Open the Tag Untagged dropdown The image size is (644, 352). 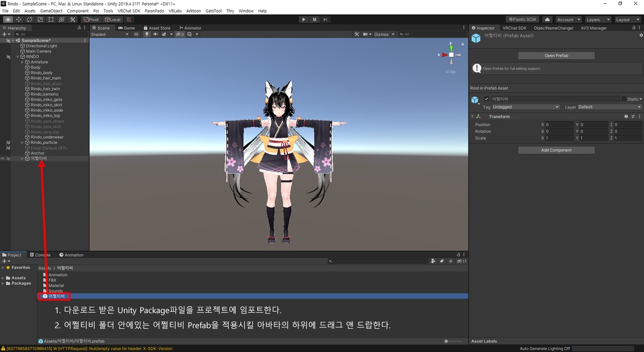526,107
